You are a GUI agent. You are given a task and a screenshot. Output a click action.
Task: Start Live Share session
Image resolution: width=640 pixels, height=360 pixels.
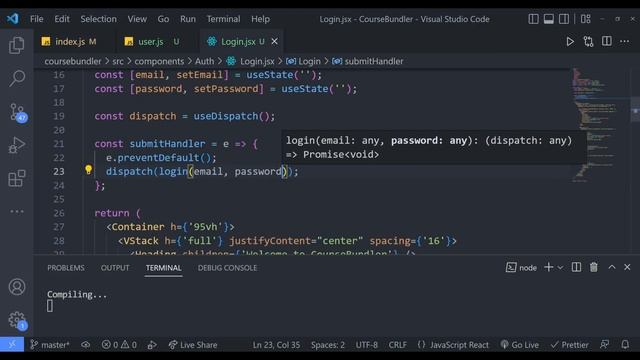pos(193,345)
